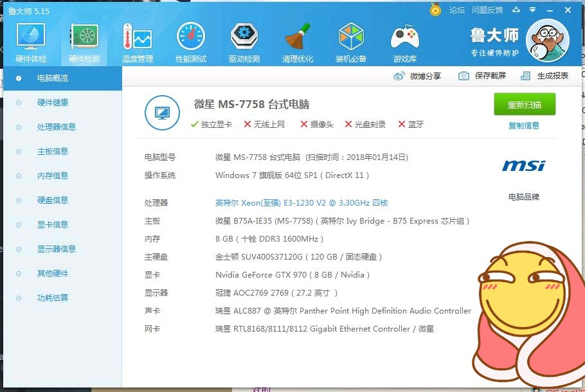Click the Nvidia GeForce GTX 970 text

coord(292,275)
